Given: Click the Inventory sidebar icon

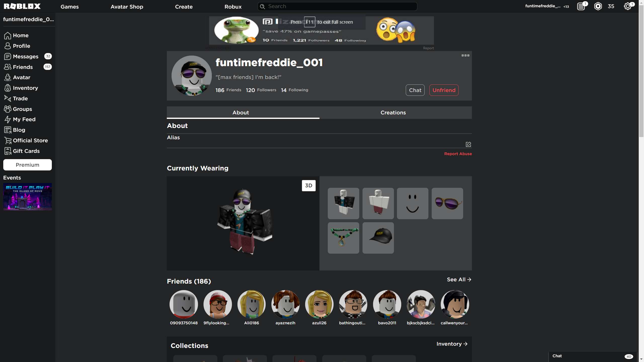Looking at the screenshot, I should click(8, 87).
